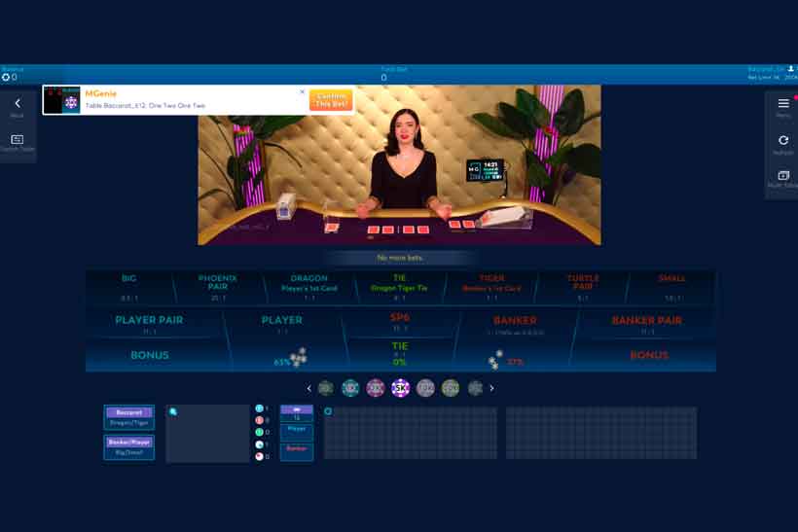Screen dimensions: 798x532
Task: Click the user profile icon at top right
Action: point(790,69)
